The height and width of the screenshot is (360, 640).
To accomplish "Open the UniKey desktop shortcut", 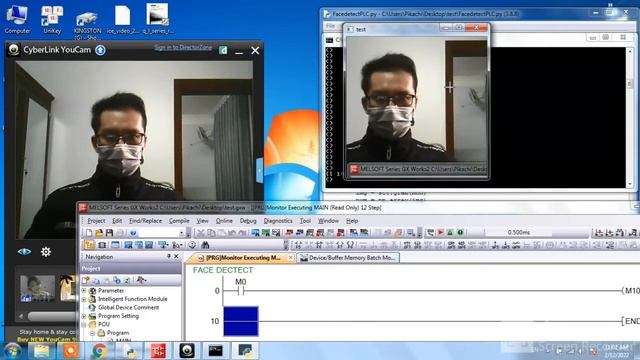I will point(52,19).
